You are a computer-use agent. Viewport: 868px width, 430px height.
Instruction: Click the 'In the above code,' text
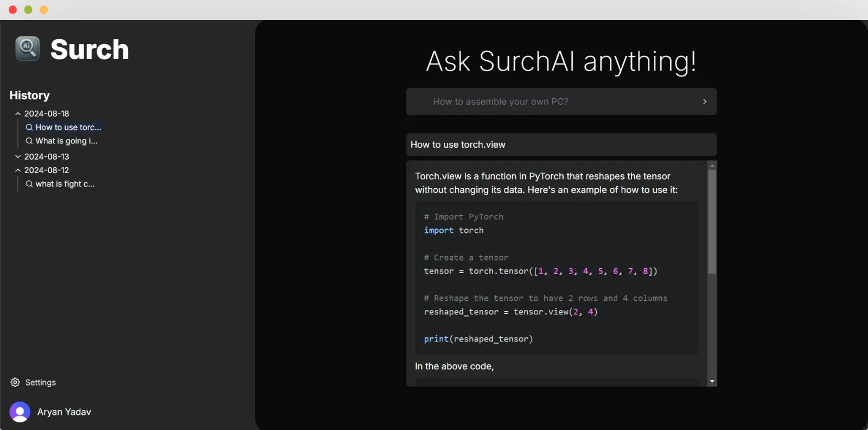(454, 366)
